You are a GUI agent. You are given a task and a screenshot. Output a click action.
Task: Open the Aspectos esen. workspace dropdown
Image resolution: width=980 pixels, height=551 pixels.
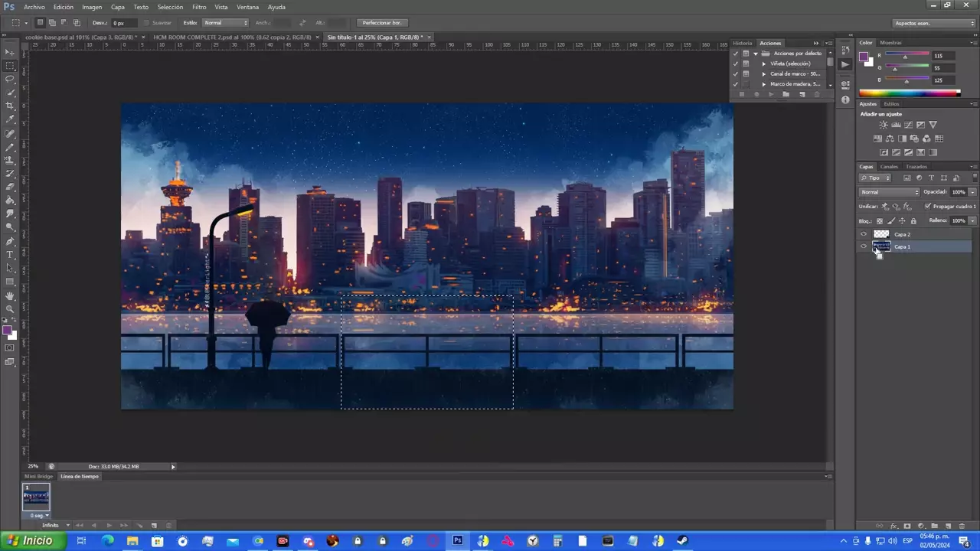point(935,23)
